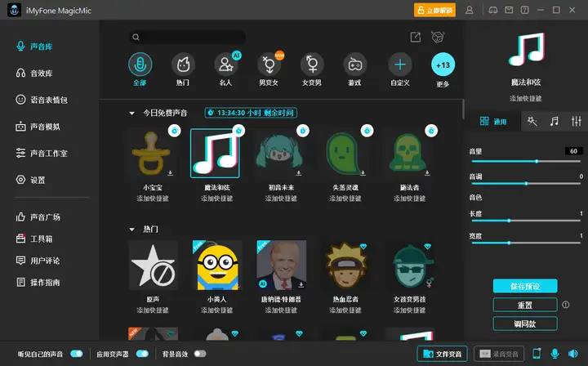Open 声音工作室 voice studio
Screen dimensions: 588x366
(x=42, y=154)
